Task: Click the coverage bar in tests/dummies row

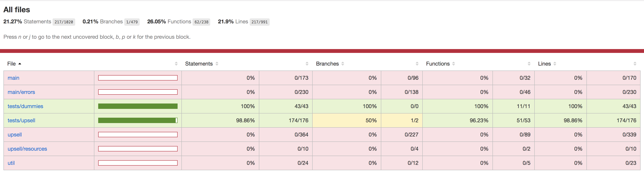Action: point(138,106)
